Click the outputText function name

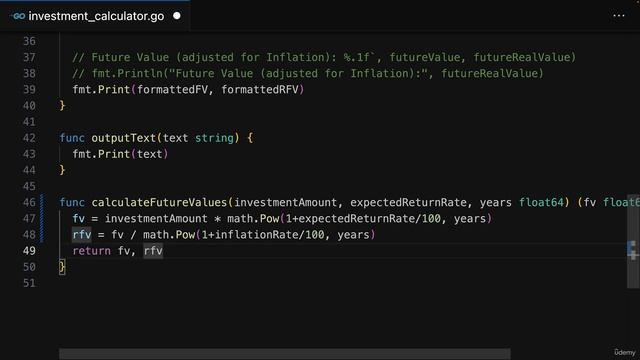click(124, 138)
